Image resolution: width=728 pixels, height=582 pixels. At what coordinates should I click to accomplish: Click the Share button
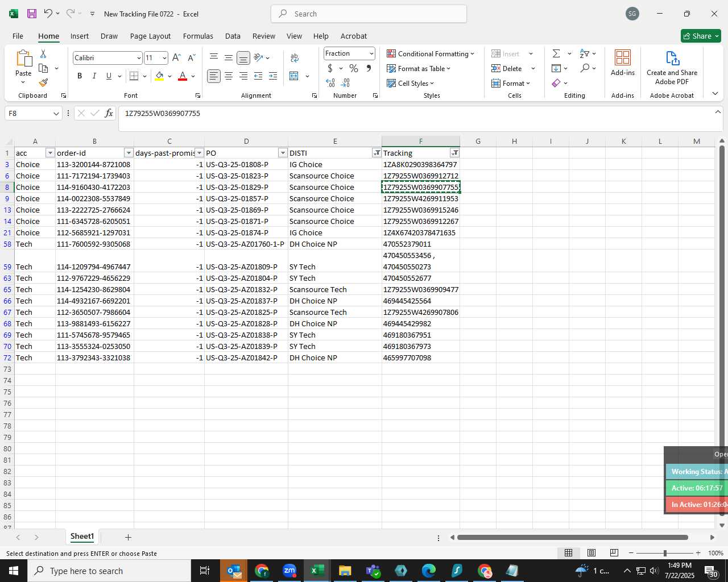coord(701,36)
